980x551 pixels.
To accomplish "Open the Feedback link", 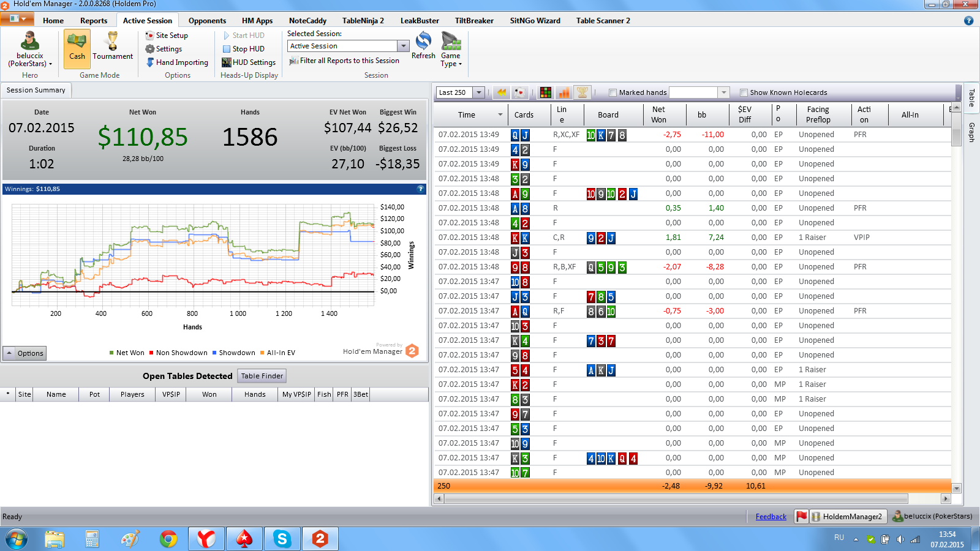I will click(x=771, y=517).
